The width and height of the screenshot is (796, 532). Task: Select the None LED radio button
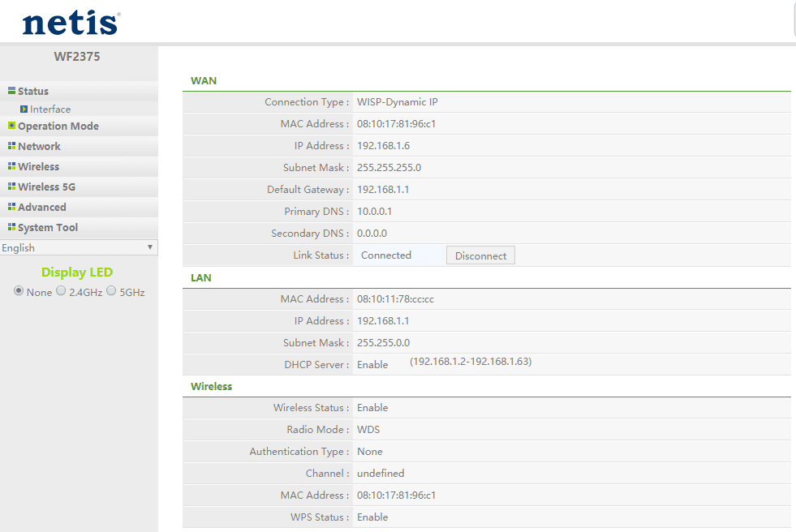17,291
